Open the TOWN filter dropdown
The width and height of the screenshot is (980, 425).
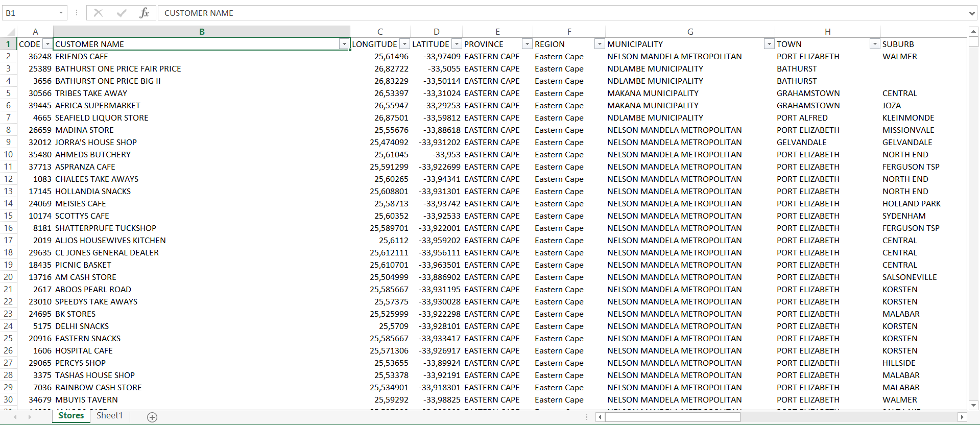click(x=875, y=44)
